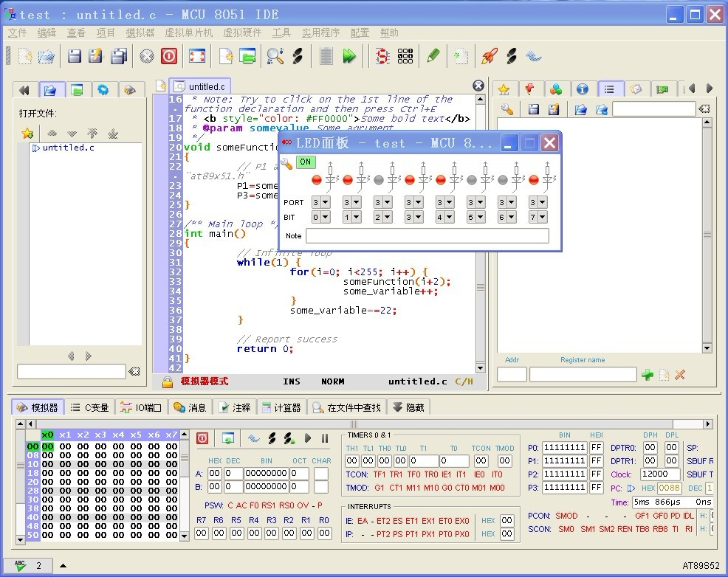This screenshot has width=728, height=577.
Task: Open the BIT dropdown showing 7
Action: (x=538, y=217)
